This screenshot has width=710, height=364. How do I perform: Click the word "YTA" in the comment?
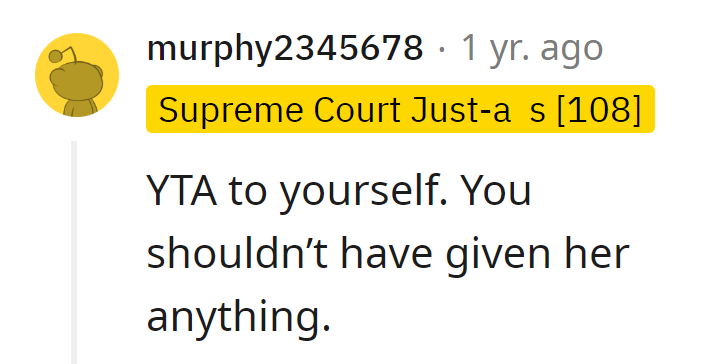pyautogui.click(x=182, y=191)
